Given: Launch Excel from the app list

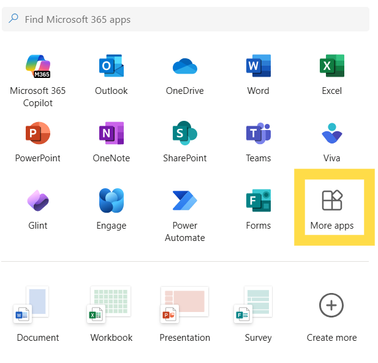Looking at the screenshot, I should [x=332, y=66].
